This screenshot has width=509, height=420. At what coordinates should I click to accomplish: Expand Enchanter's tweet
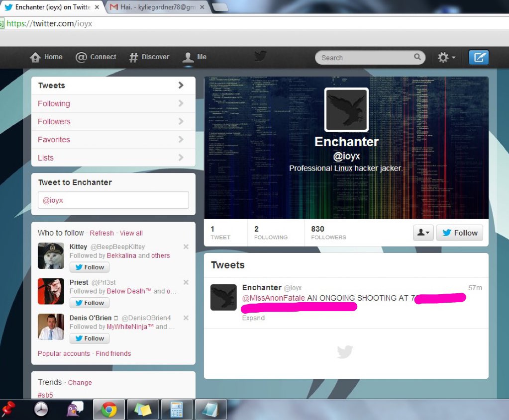coord(254,318)
